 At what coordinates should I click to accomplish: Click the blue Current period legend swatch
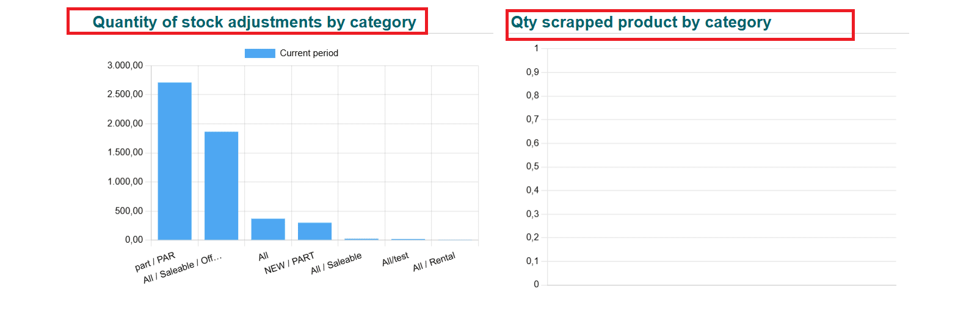point(260,53)
